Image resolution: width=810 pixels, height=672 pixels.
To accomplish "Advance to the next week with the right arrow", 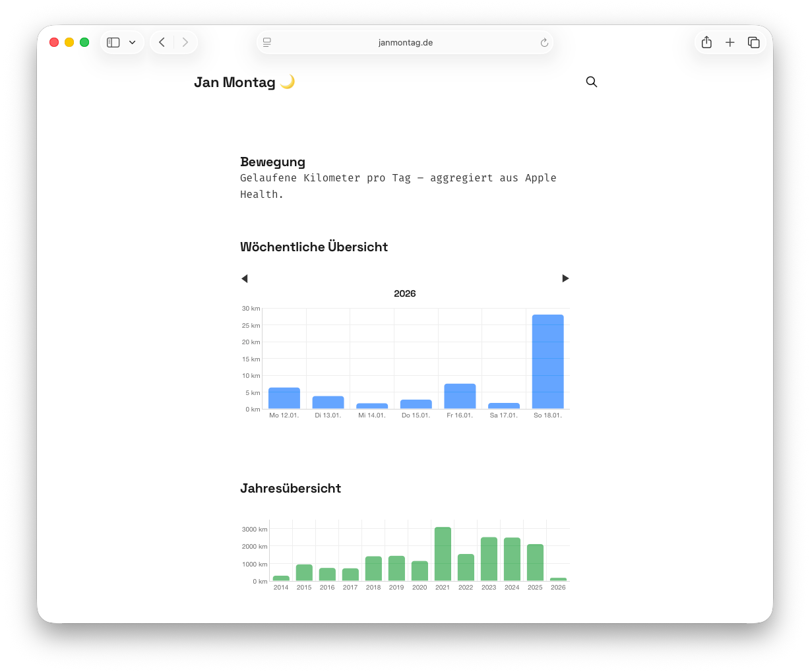I will coord(565,278).
